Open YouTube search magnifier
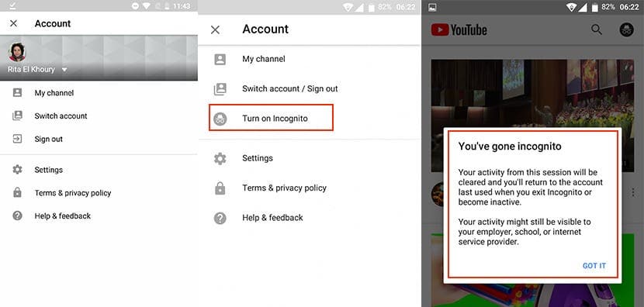 [x=597, y=29]
